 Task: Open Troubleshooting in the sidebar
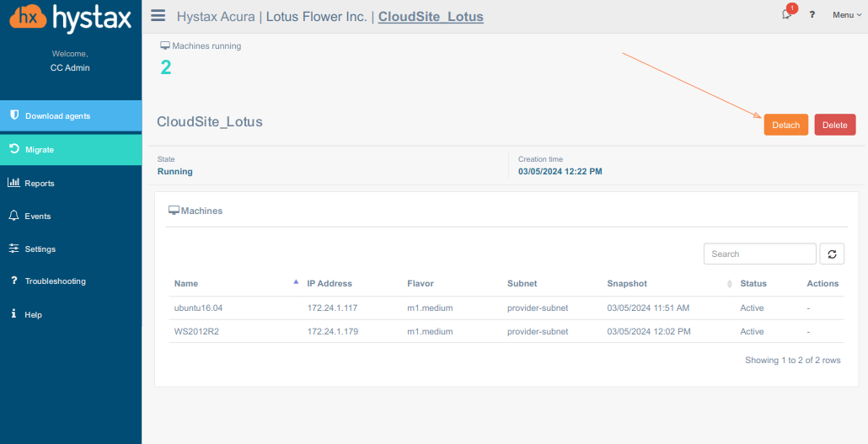click(x=55, y=281)
